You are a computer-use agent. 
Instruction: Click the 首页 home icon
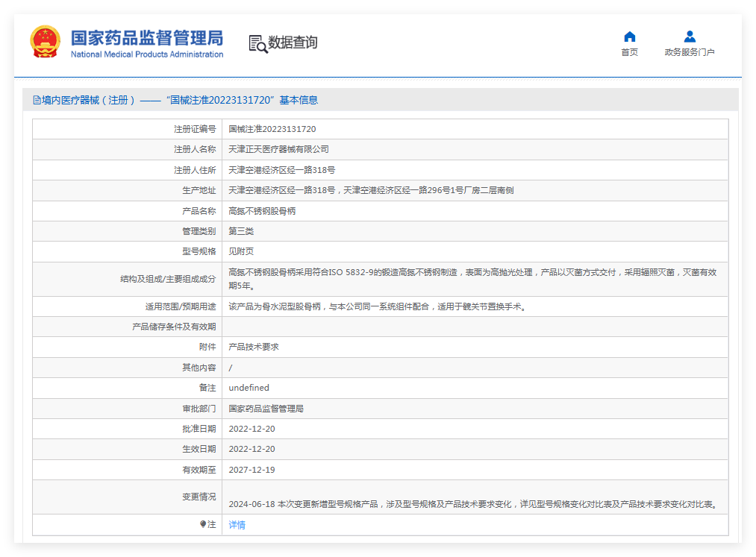click(x=630, y=37)
